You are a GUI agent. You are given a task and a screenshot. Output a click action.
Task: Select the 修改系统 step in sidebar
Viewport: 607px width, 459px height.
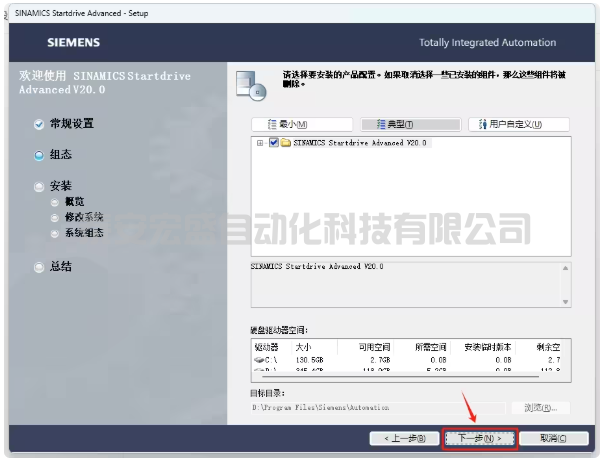[x=84, y=217]
